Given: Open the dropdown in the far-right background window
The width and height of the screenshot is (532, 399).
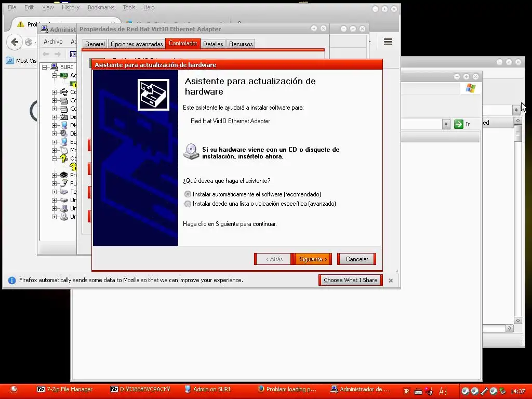Looking at the screenshot, I should [x=516, y=110].
